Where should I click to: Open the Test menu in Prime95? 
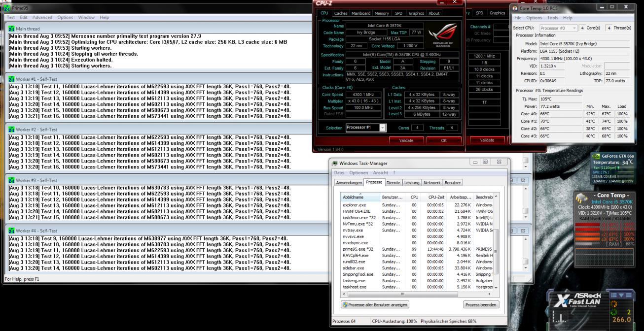click(10, 17)
